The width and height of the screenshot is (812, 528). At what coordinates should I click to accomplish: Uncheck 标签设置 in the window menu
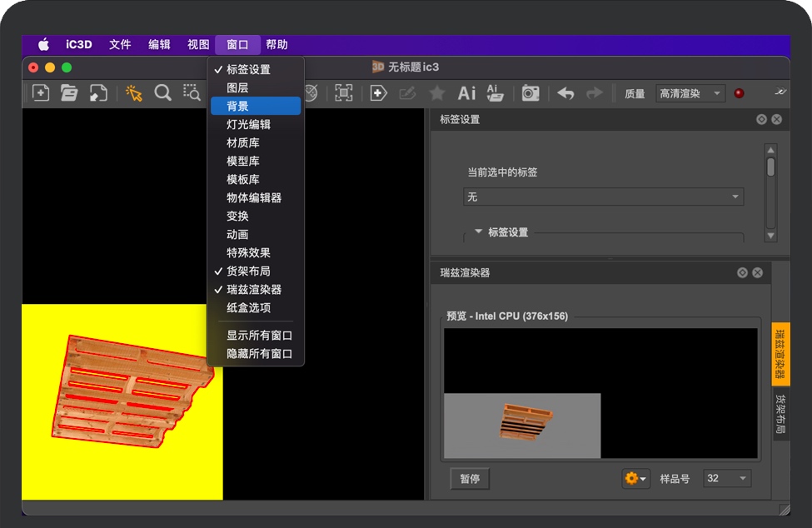coord(248,69)
